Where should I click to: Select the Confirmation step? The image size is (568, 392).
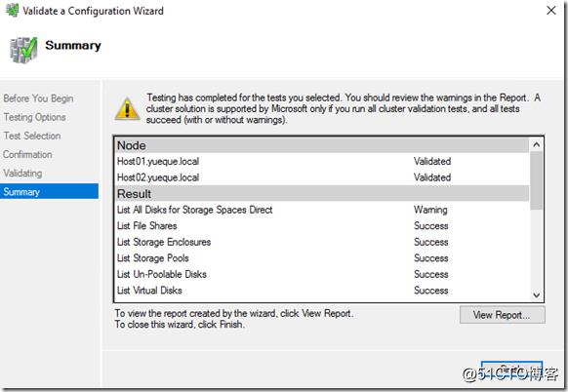point(27,154)
